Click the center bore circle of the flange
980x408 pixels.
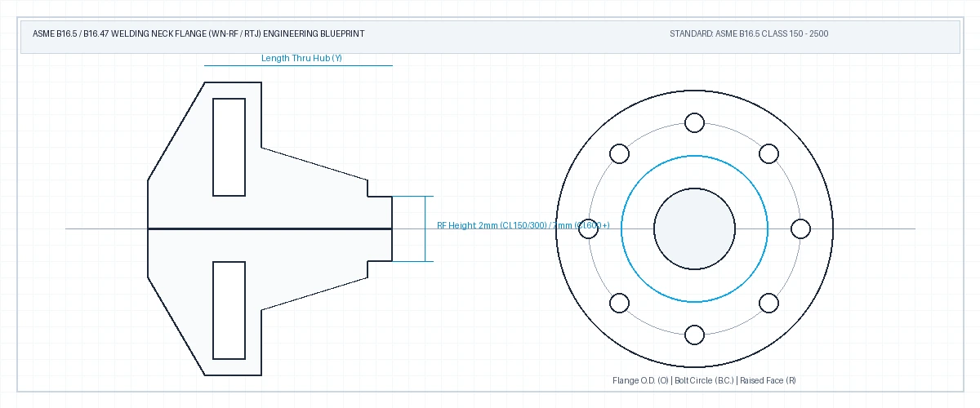point(694,228)
